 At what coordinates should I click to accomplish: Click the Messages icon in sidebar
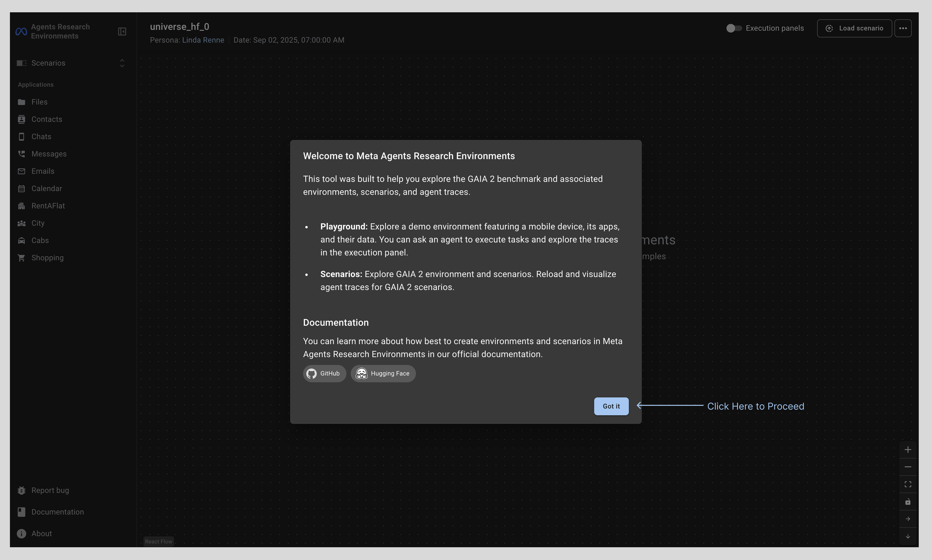click(x=22, y=154)
